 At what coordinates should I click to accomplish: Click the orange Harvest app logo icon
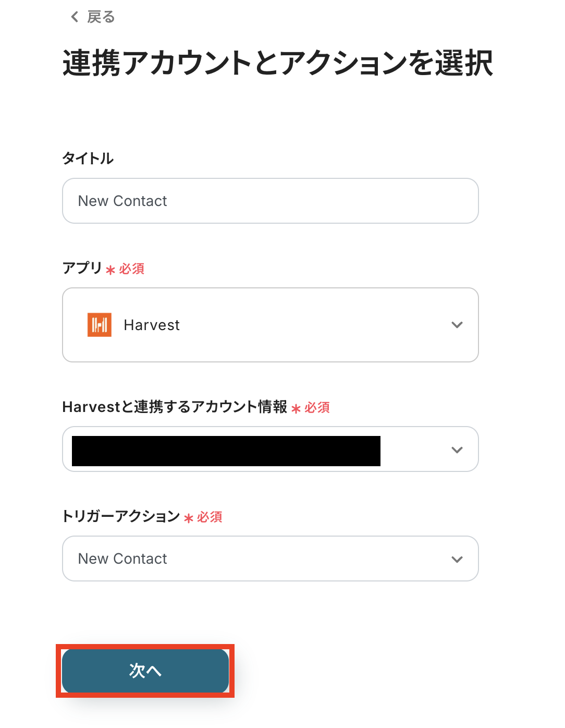100,325
